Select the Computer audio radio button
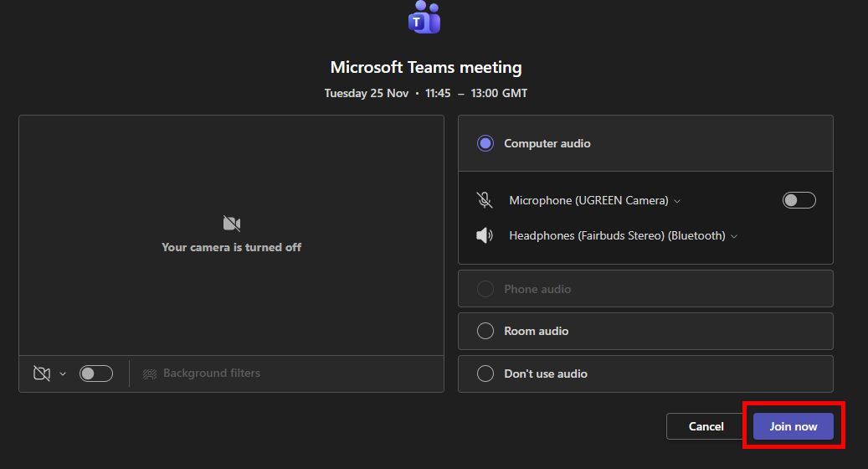Image resolution: width=868 pixels, height=469 pixels. pos(485,143)
